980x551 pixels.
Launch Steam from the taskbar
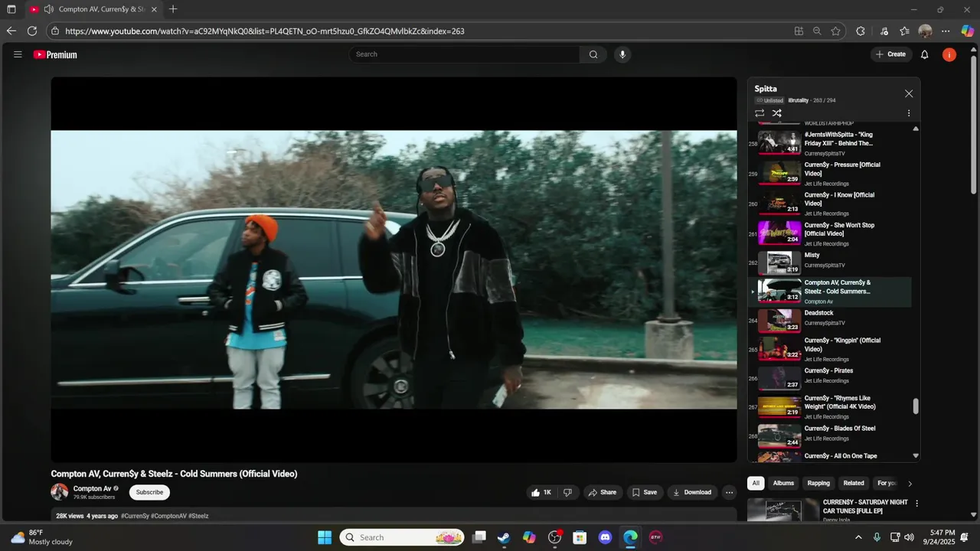pos(504,537)
